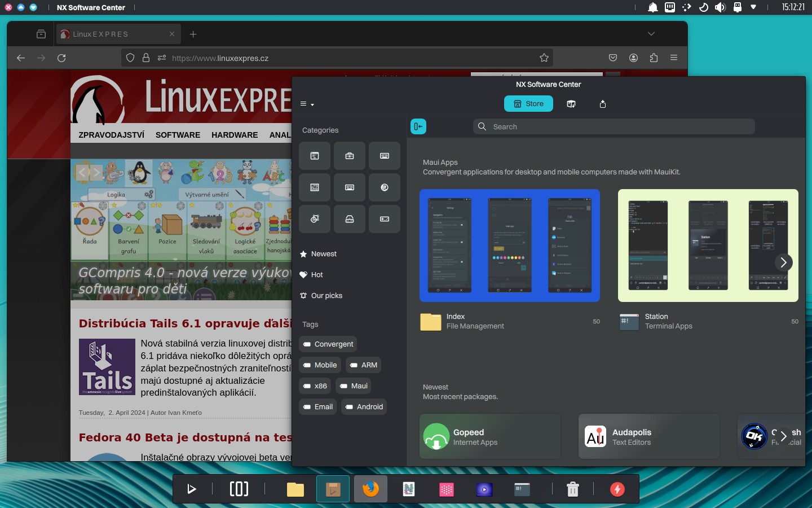Filter by the Email tag
Viewport: 812px width, 508px height.
pyautogui.click(x=317, y=407)
